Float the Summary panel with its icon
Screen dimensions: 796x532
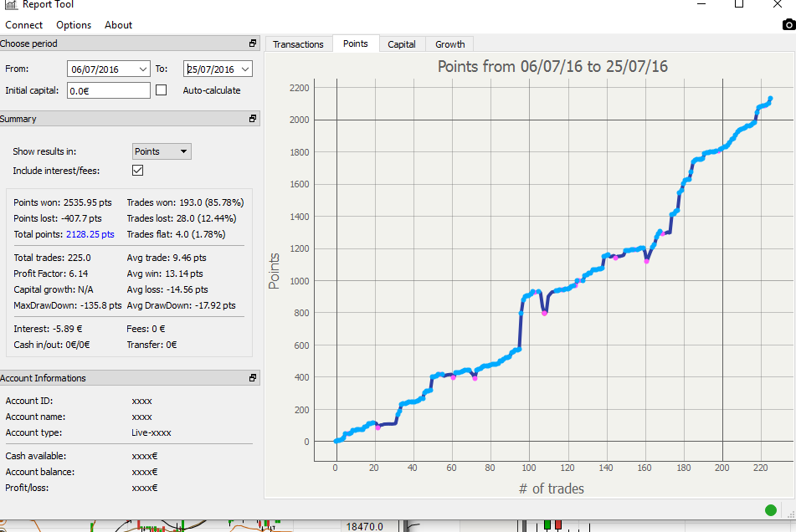click(253, 119)
